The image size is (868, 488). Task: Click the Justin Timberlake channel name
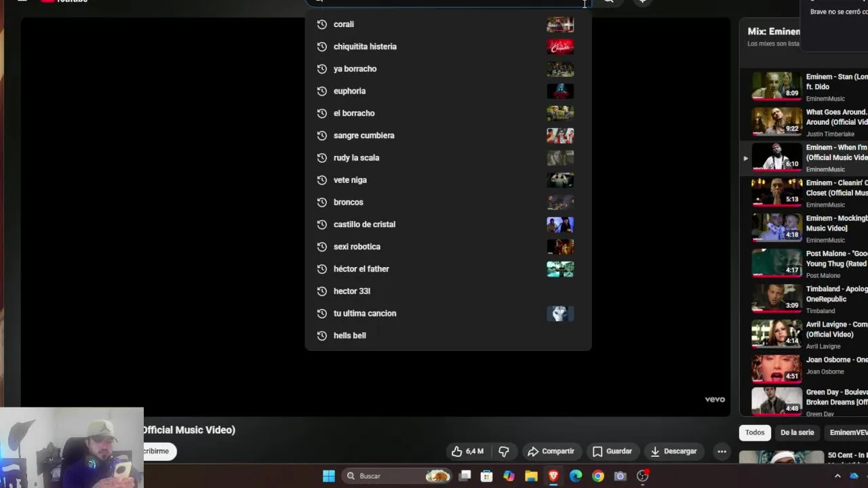click(830, 134)
